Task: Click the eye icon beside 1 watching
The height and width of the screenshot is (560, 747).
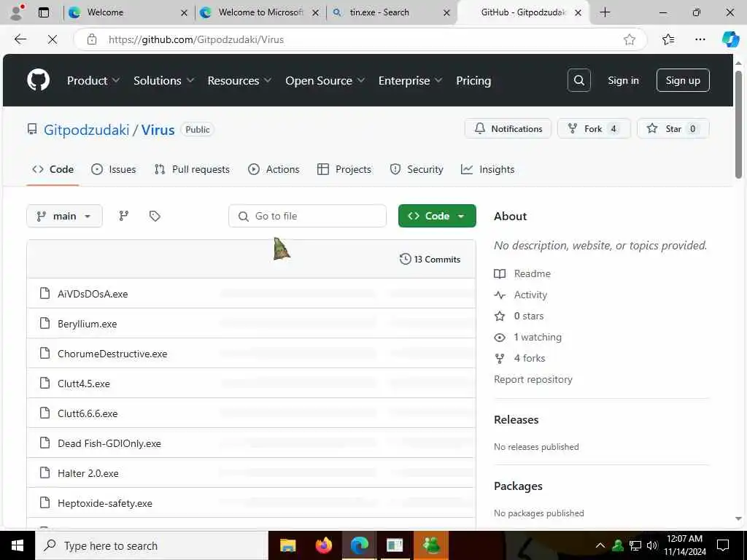Action: click(x=500, y=337)
